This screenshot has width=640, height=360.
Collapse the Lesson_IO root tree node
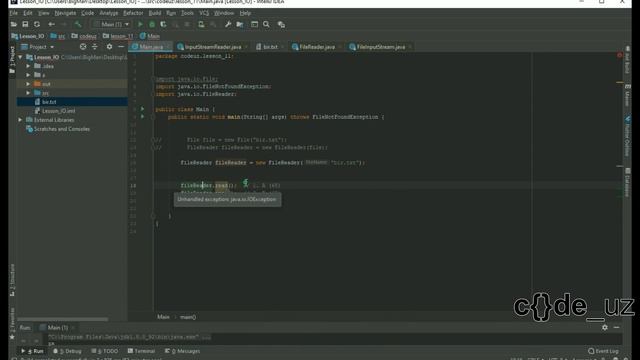point(20,57)
